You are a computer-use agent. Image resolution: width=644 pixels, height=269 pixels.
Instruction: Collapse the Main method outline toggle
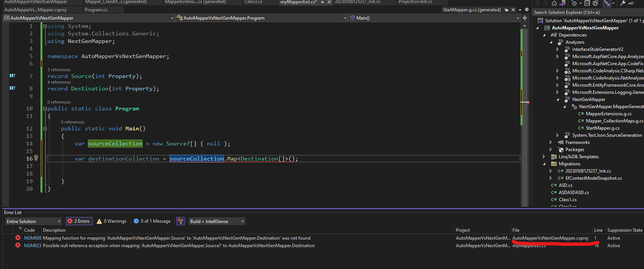point(45,128)
